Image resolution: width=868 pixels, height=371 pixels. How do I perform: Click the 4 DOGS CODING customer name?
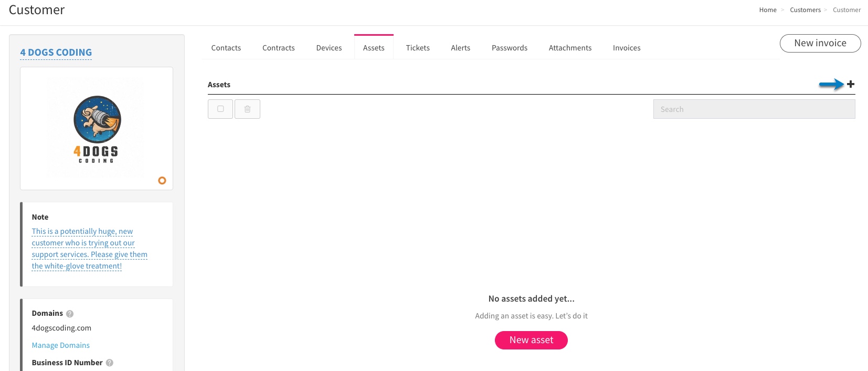[56, 53]
